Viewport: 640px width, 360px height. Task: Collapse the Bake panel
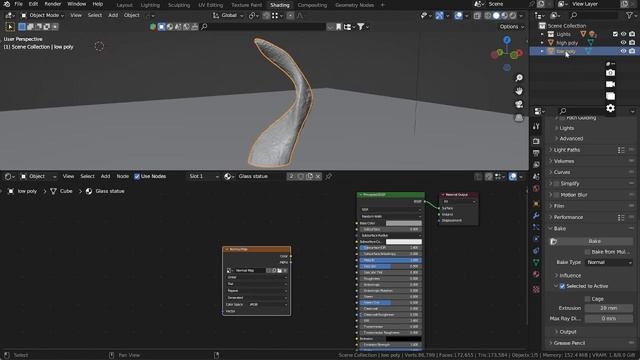click(559, 229)
